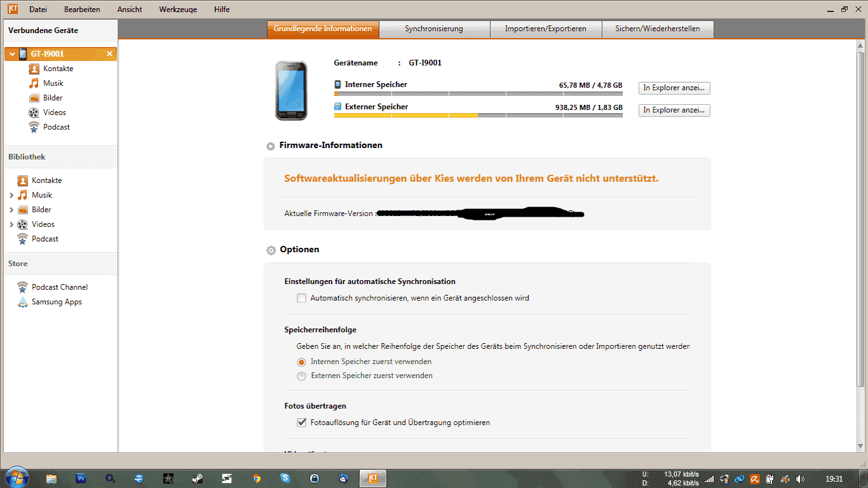Click the Externer Speicher card icon
This screenshot has width=868, height=488.
[x=337, y=107]
